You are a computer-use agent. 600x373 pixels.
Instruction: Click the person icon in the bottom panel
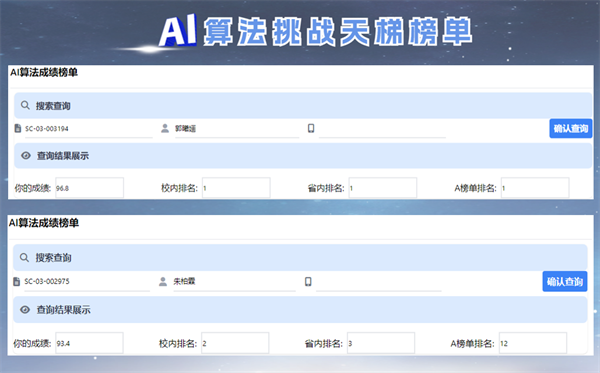coord(163,282)
